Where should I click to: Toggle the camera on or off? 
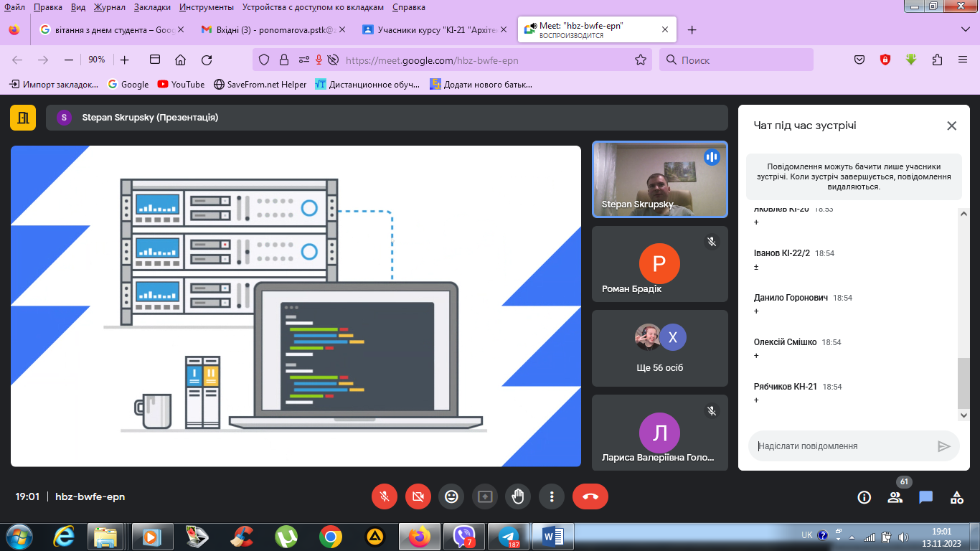click(418, 496)
